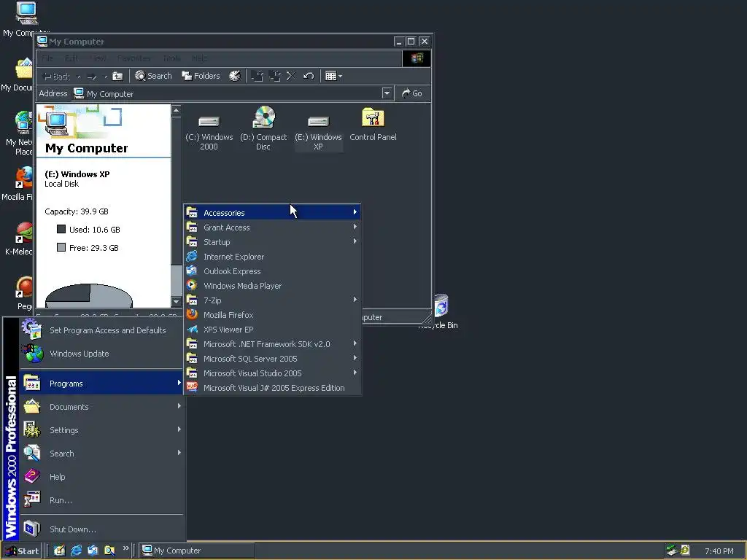Launch Mozilla Firefox from Programs menu
The height and width of the screenshot is (560, 747).
pos(273,315)
